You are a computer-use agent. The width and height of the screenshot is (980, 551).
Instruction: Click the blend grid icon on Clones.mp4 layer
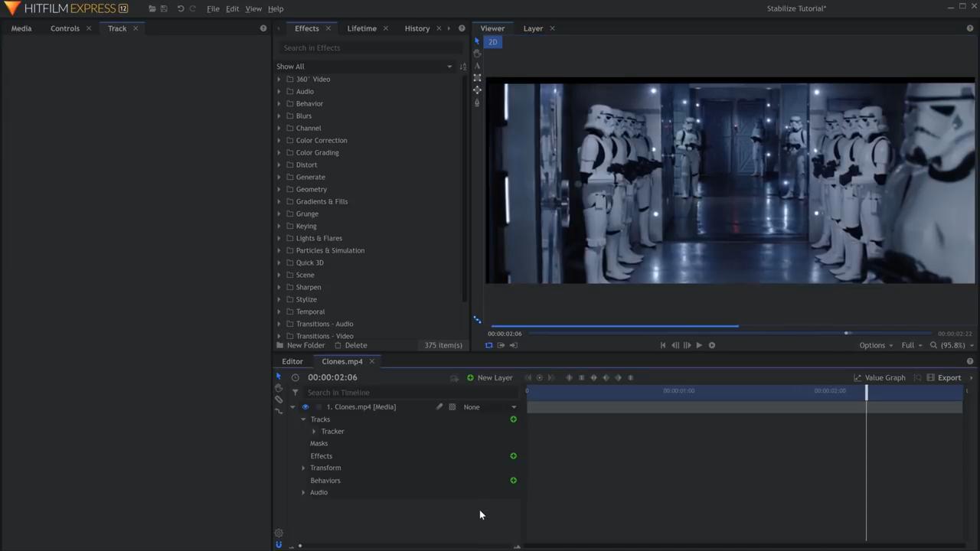452,407
